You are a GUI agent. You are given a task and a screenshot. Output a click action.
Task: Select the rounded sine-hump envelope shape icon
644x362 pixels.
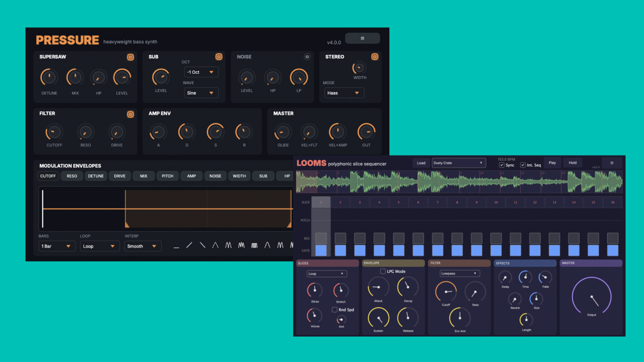tap(267, 245)
